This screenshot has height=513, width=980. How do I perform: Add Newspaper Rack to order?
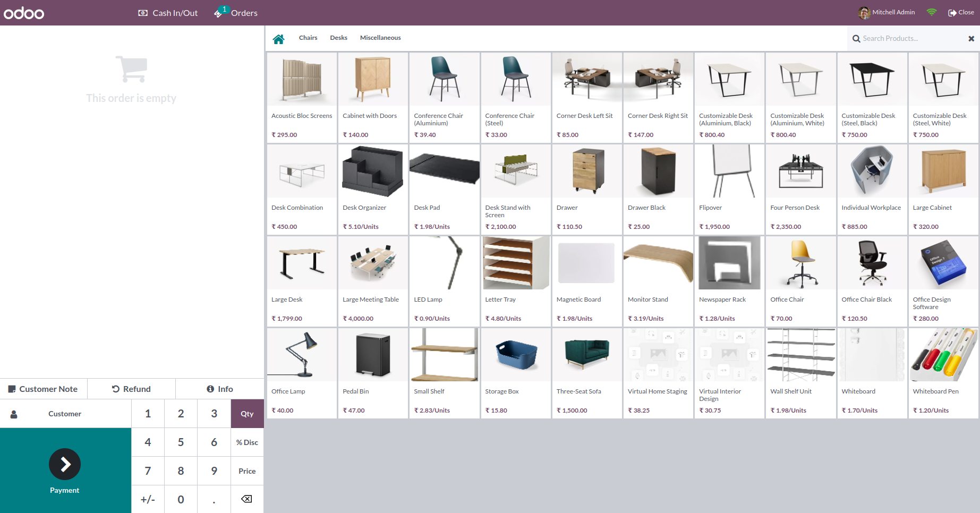[x=730, y=281]
